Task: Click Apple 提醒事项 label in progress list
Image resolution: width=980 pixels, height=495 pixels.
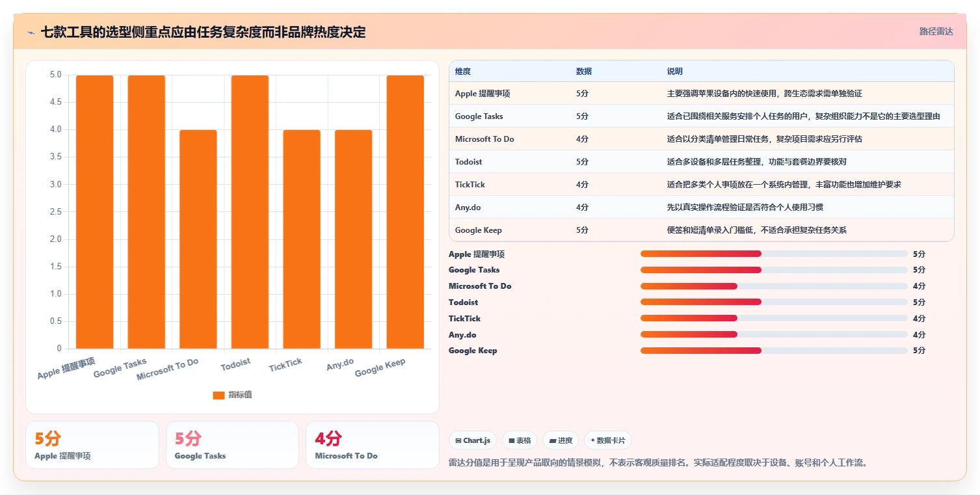Action: [477, 254]
